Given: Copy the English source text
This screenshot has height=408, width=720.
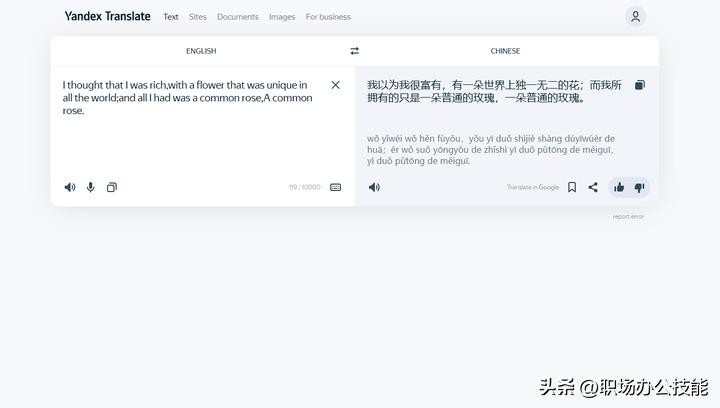Looking at the screenshot, I should pos(112,187).
